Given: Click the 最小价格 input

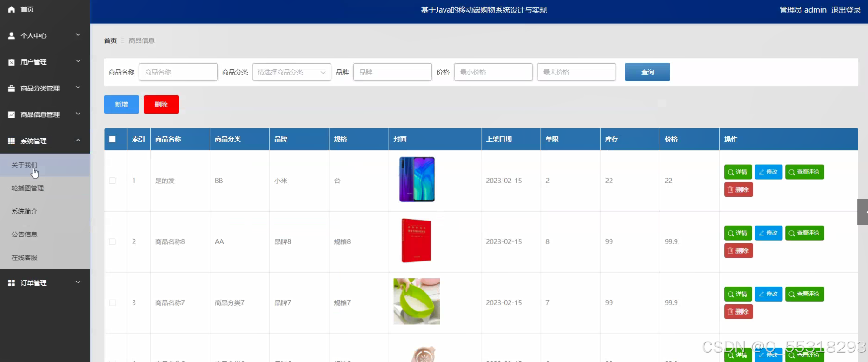Looking at the screenshot, I should [493, 72].
